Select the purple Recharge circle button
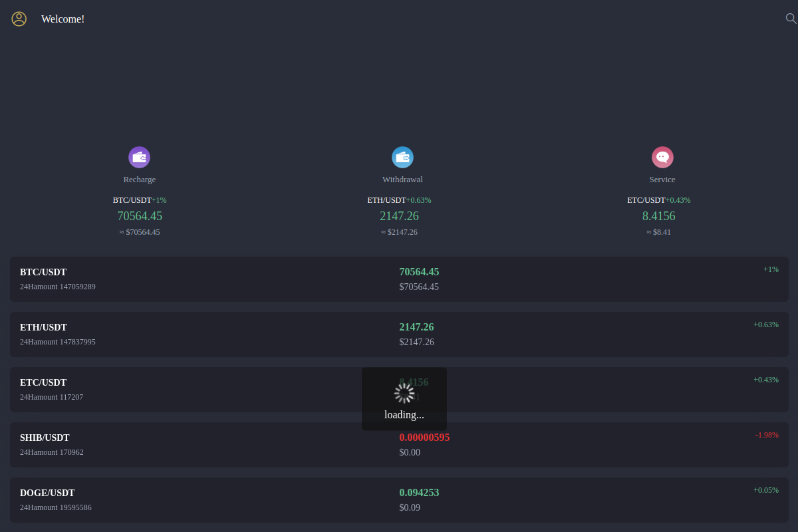 pyautogui.click(x=139, y=157)
